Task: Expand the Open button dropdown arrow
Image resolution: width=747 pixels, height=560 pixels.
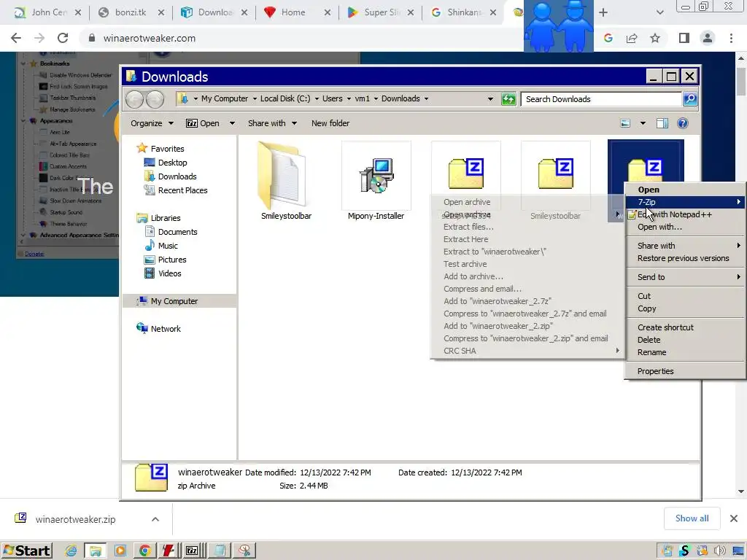Action: click(232, 123)
